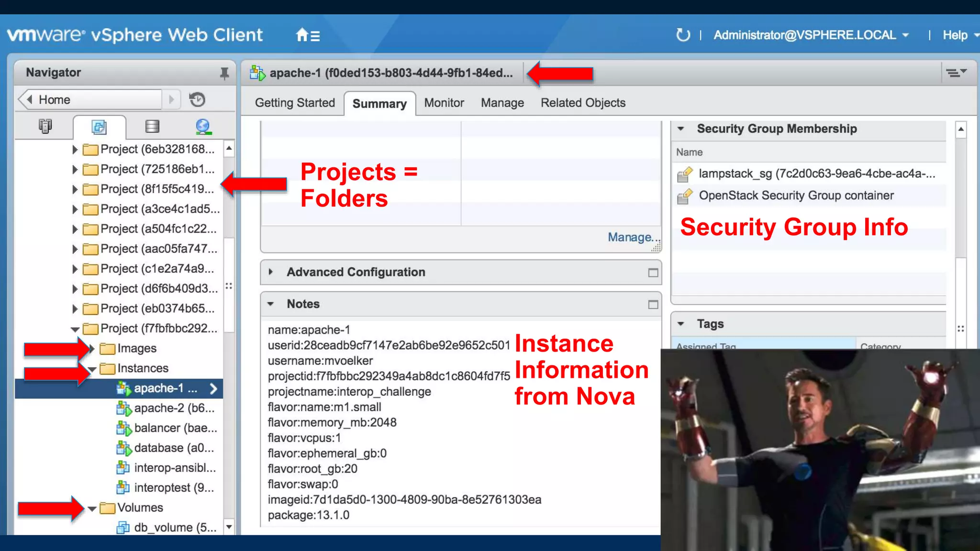Open lampstack_sg security group entry

point(817,174)
